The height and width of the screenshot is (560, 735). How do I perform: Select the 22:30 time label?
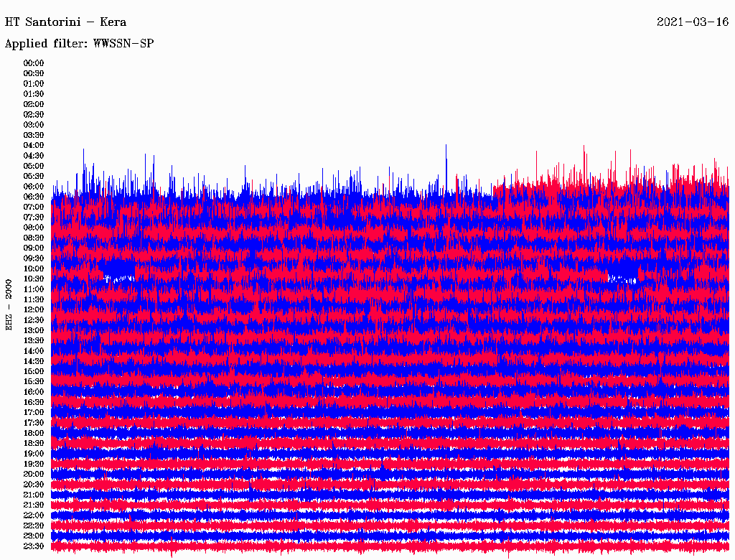(34, 526)
